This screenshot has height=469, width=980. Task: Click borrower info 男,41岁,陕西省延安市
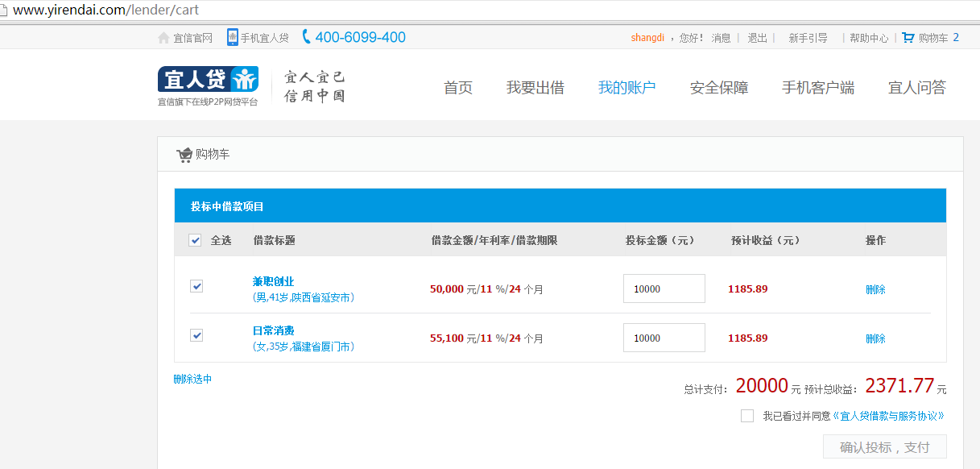304,297
